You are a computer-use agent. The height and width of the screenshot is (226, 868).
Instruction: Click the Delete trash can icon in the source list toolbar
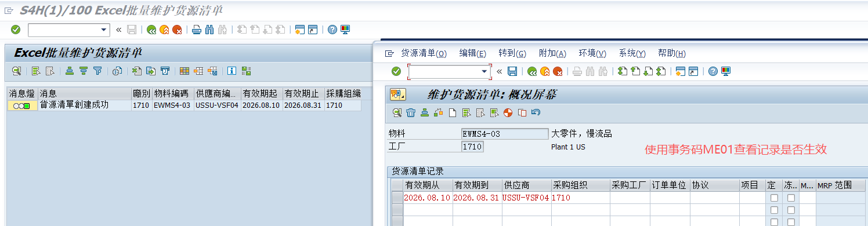coord(411,112)
